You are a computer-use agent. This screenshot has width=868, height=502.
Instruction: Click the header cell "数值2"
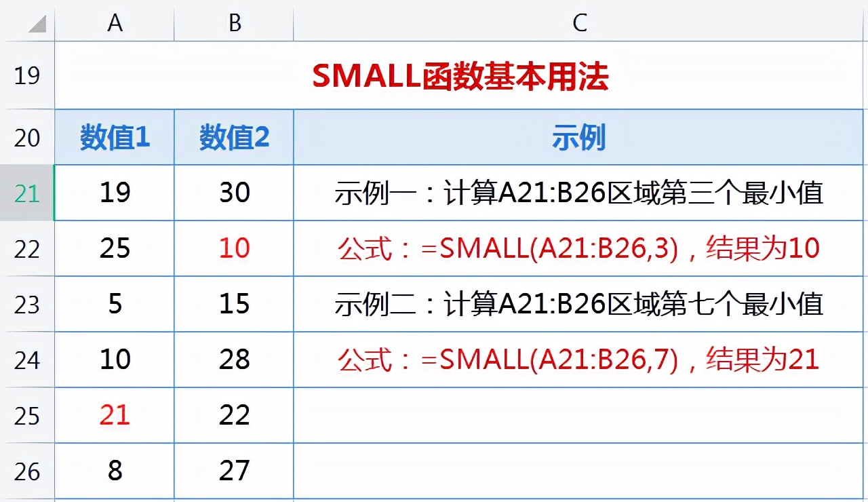coord(234,138)
